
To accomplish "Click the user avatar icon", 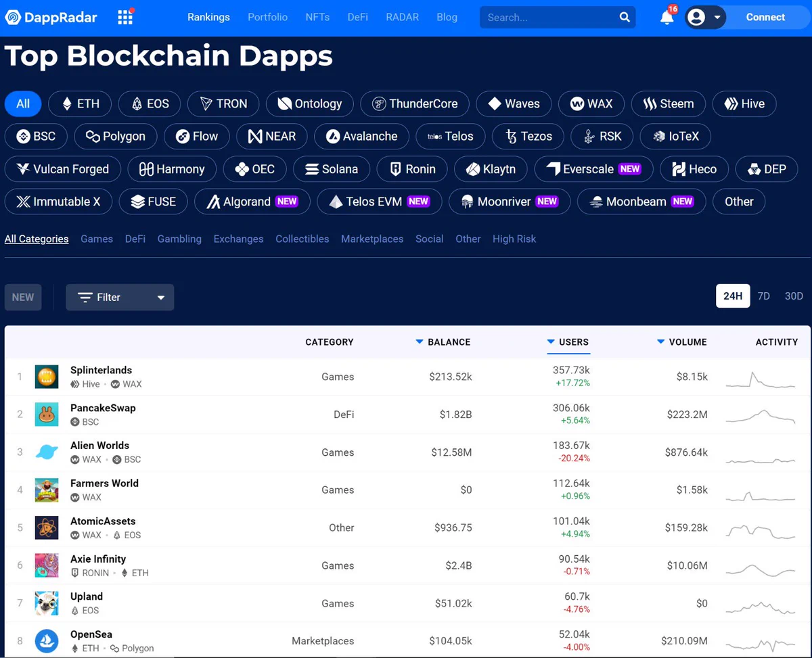I will tap(696, 18).
